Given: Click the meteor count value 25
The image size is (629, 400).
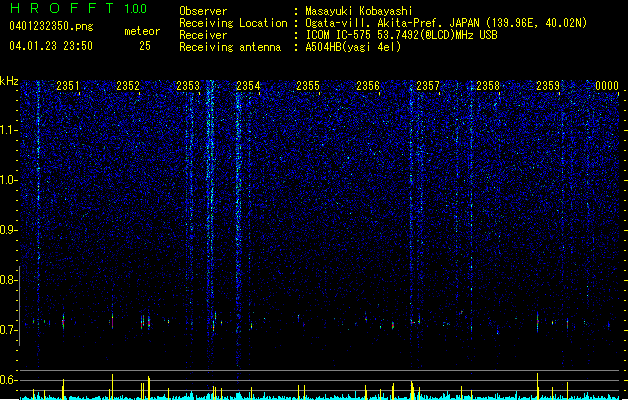Looking at the screenshot, I should tap(145, 46).
